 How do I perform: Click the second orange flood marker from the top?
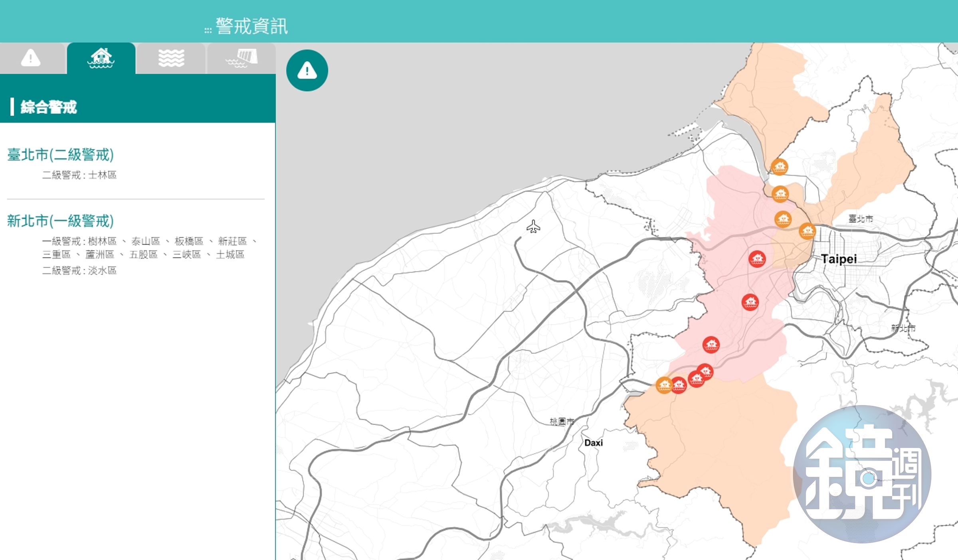tap(780, 194)
